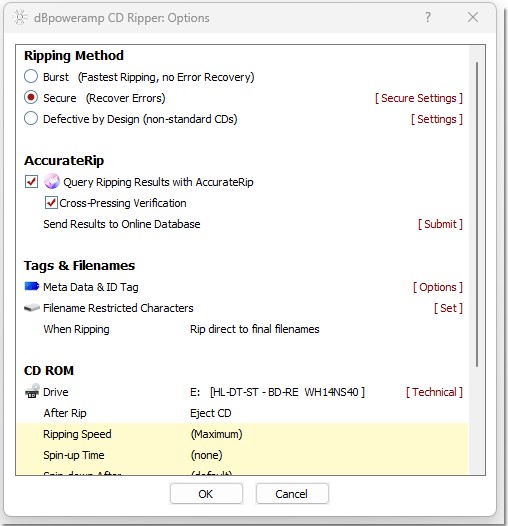Click Submit for online database results

coord(440,224)
